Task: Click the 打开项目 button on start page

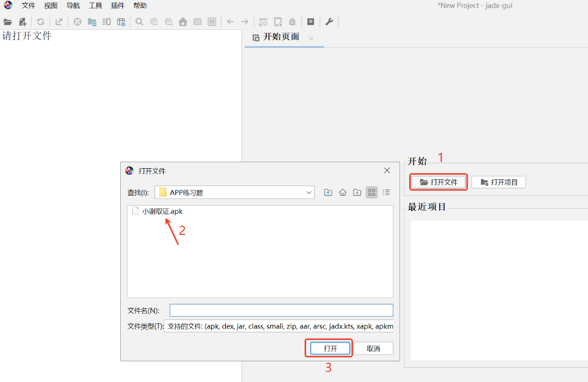Action: (499, 182)
